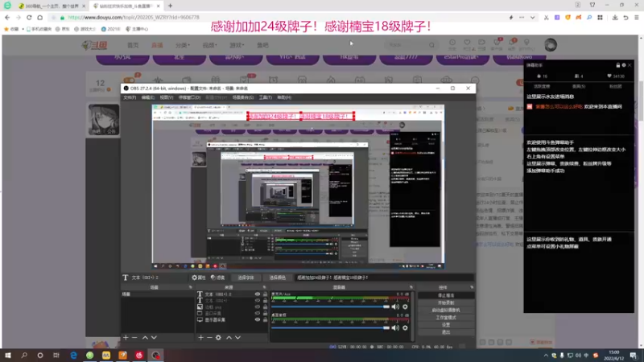Viewport: 644px width, 362px height.
Task: Open Windows Start menu
Action: coord(8,355)
